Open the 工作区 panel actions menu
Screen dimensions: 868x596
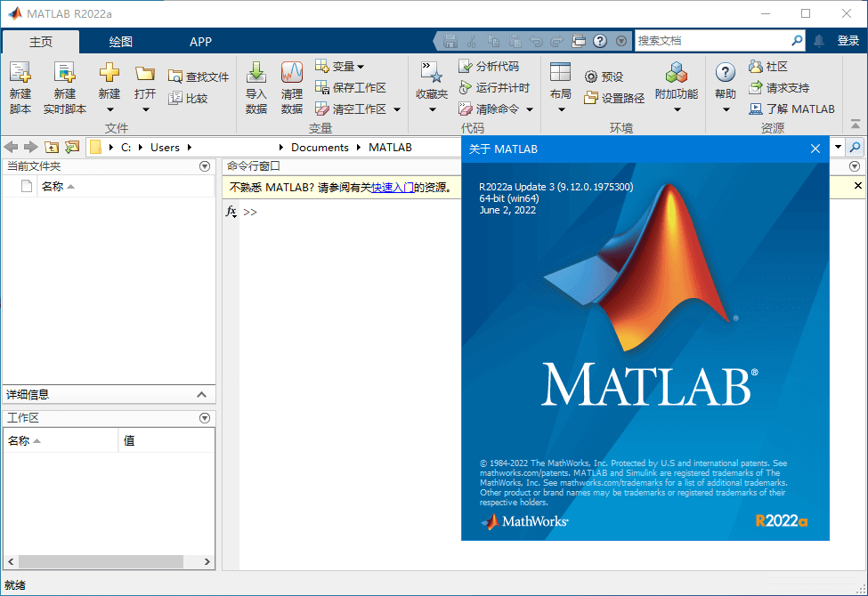coord(204,418)
